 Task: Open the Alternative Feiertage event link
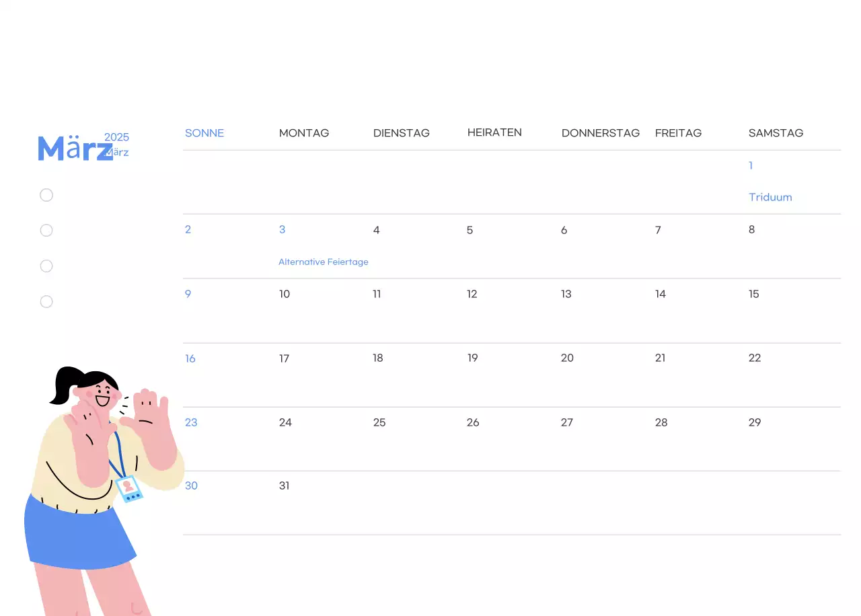[x=323, y=262]
